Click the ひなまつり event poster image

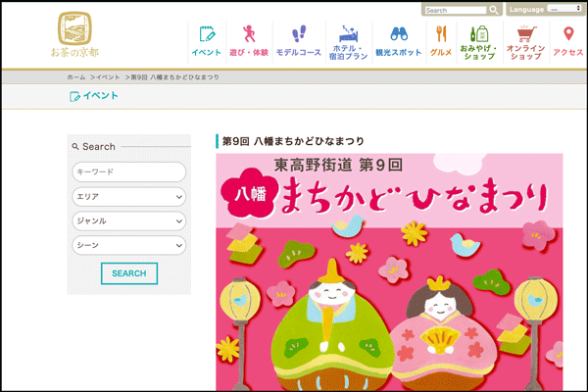click(389, 274)
